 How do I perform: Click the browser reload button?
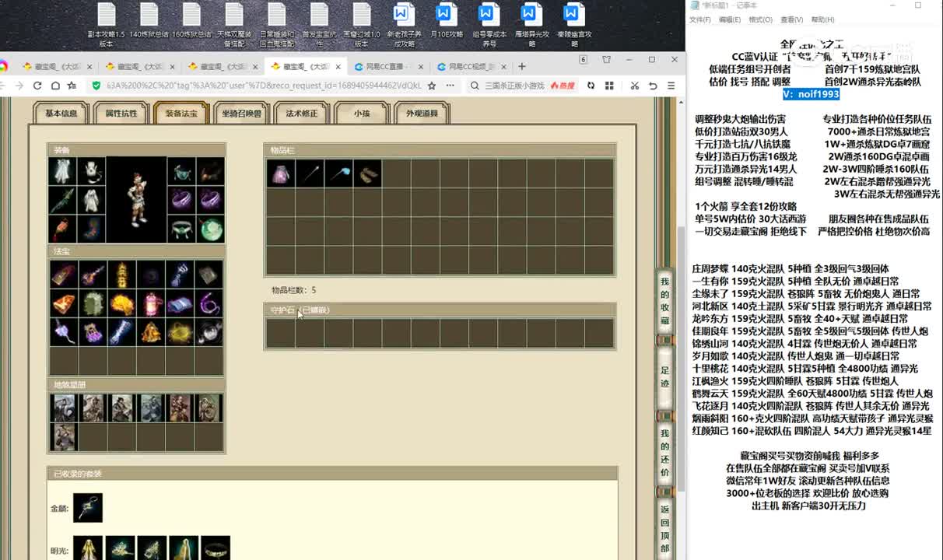pyautogui.click(x=37, y=86)
